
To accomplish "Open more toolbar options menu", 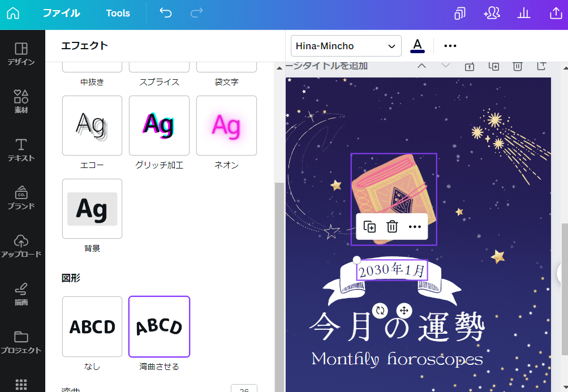I will click(x=450, y=46).
